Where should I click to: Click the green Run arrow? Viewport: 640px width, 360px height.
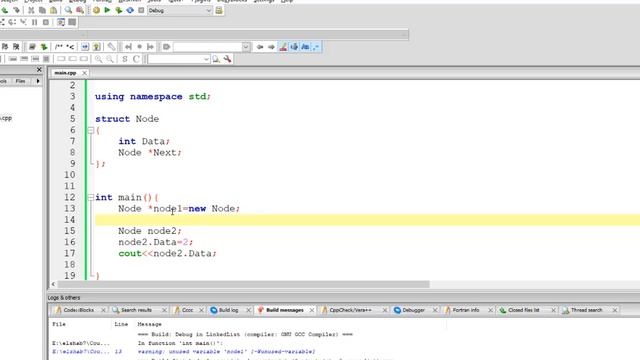coord(107,10)
